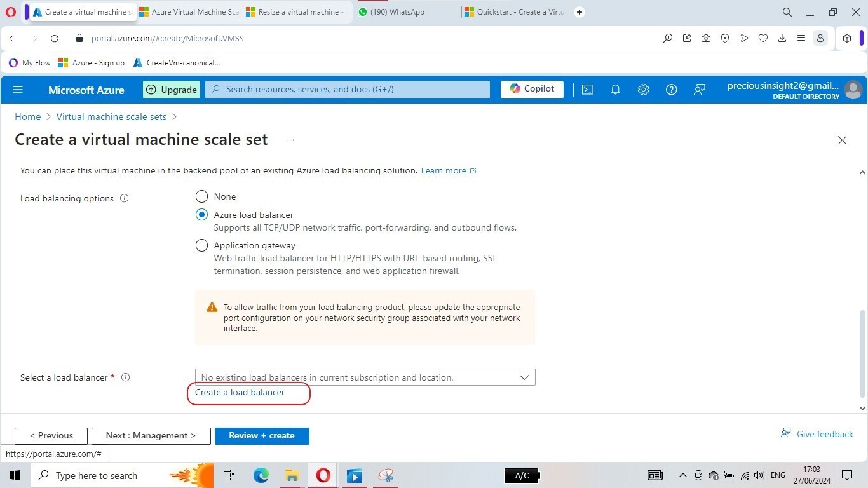Viewport: 868px width, 488px height.
Task: Click the page vertical scrollbar thumb
Action: tap(862, 353)
